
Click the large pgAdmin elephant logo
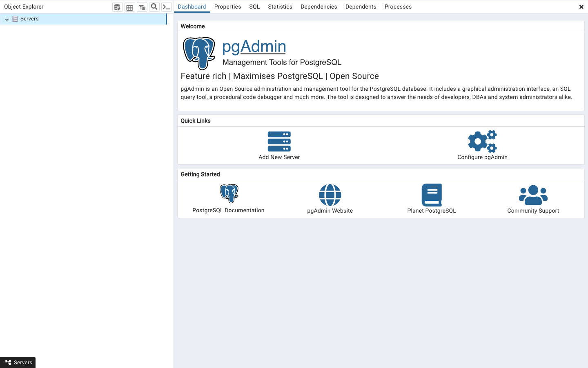[199, 54]
